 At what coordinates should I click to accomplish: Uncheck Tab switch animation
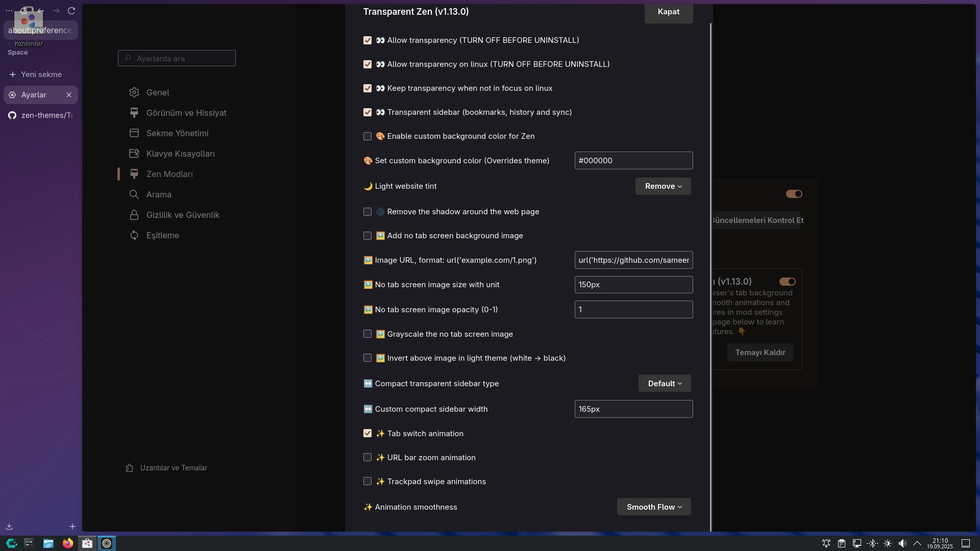367,433
